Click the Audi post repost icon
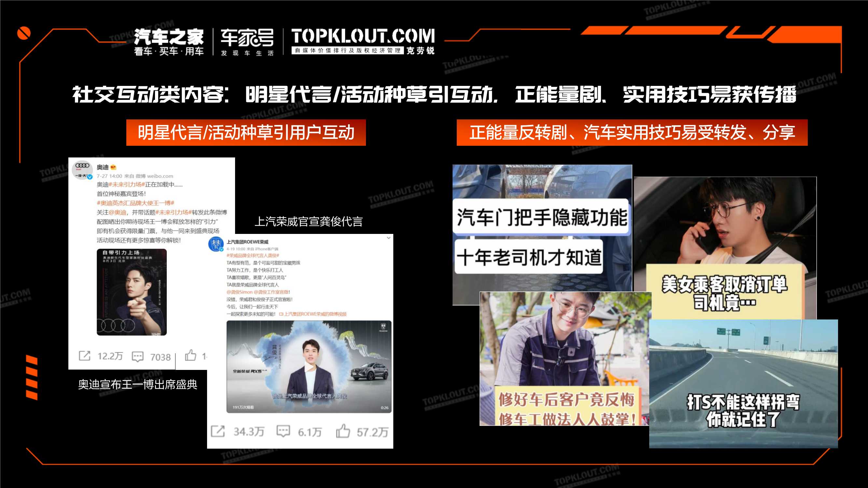This screenshot has width=868, height=488. click(85, 356)
